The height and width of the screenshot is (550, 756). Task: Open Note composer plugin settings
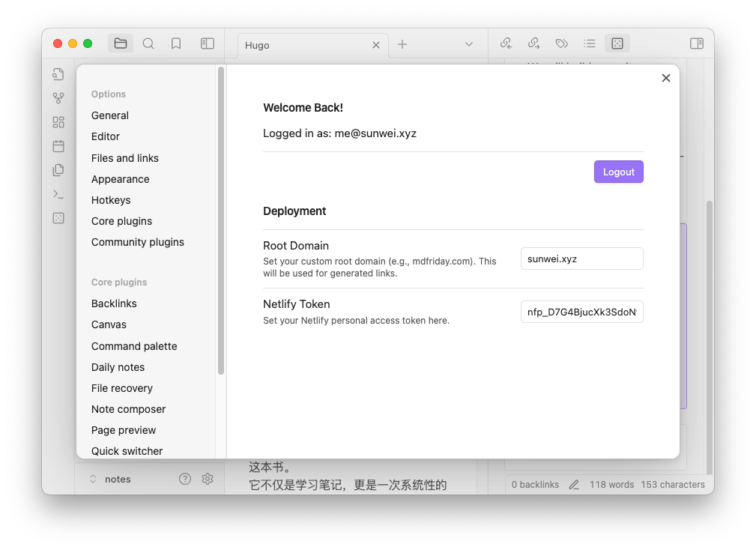tap(129, 409)
